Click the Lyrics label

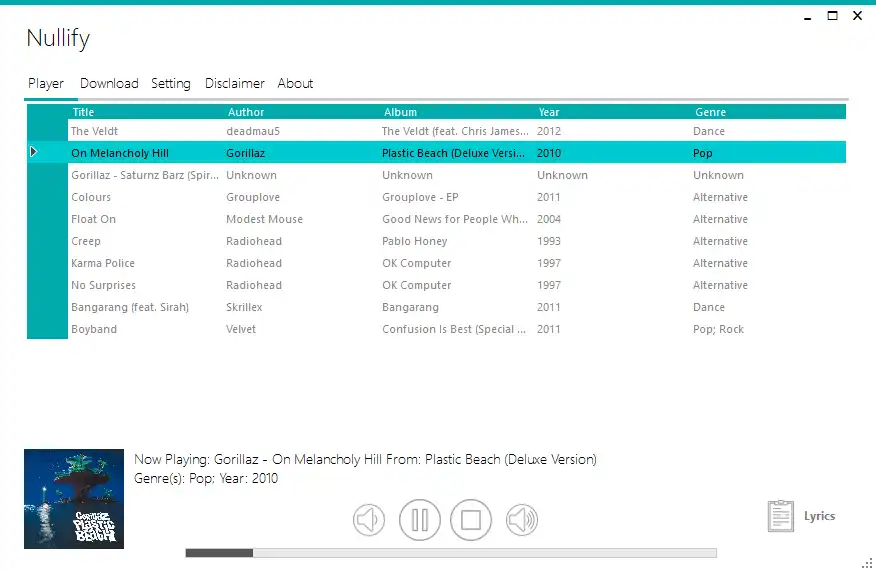819,516
